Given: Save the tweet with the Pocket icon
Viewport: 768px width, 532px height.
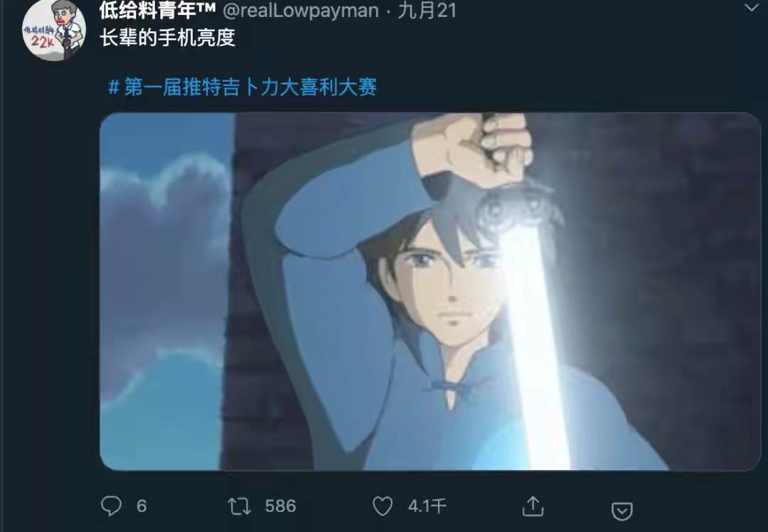Looking at the screenshot, I should pos(622,511).
